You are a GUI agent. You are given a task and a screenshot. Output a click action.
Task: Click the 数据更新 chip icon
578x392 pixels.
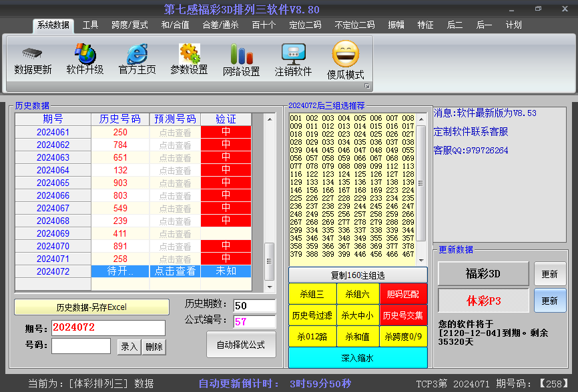[x=33, y=54]
